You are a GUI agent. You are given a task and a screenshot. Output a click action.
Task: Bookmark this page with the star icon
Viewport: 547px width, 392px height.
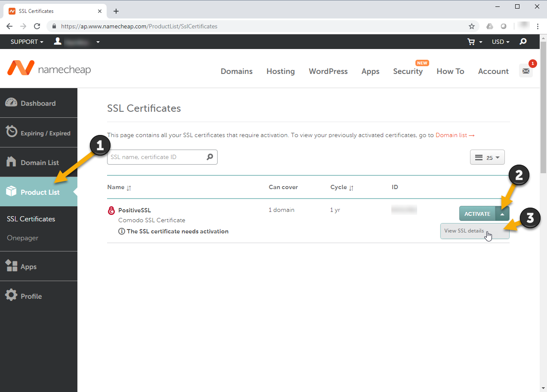coord(472,26)
